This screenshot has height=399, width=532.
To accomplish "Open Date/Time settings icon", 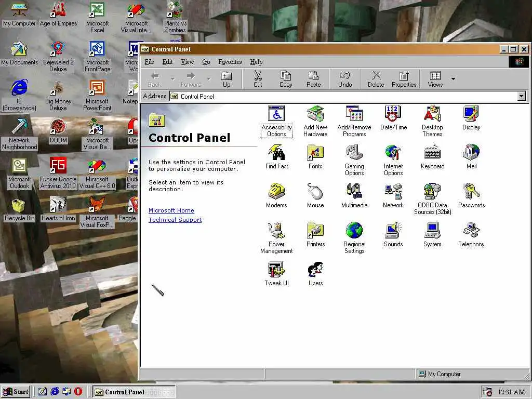I will 393,118.
